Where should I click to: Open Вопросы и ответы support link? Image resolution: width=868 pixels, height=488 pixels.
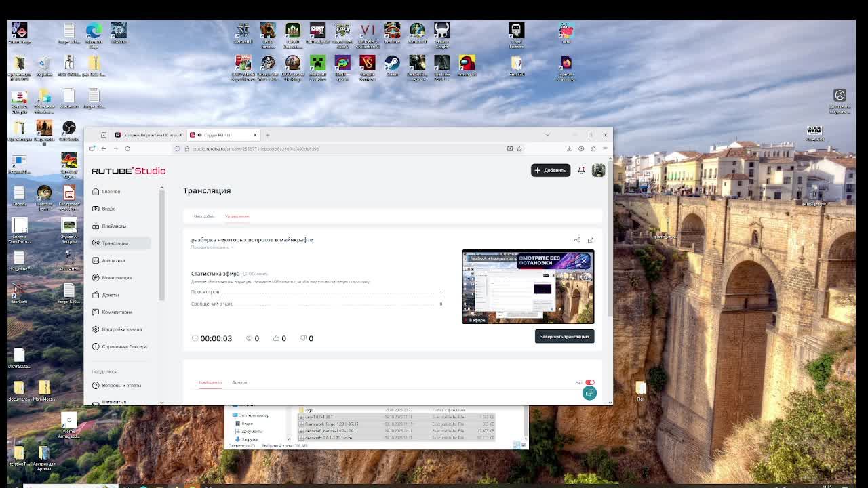click(x=121, y=386)
